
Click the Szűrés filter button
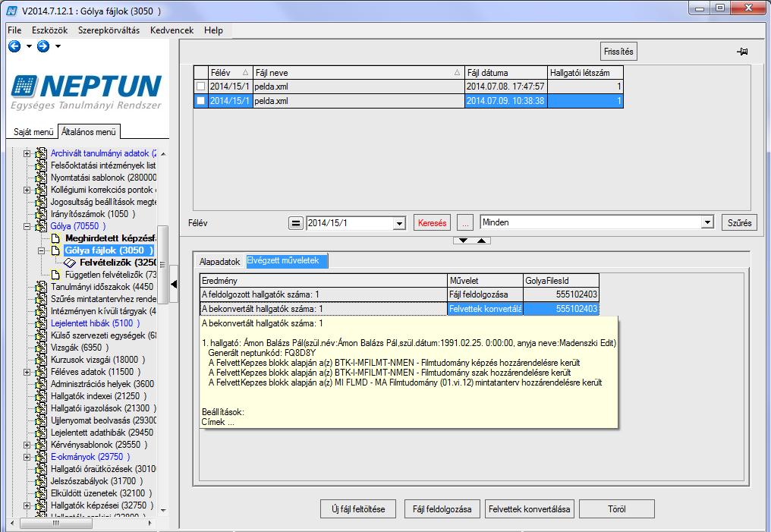740,222
